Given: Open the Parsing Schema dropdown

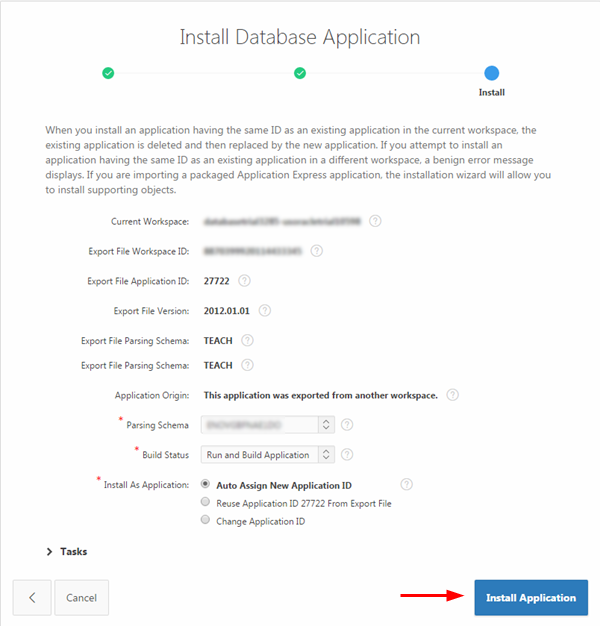Looking at the screenshot, I should point(267,424).
